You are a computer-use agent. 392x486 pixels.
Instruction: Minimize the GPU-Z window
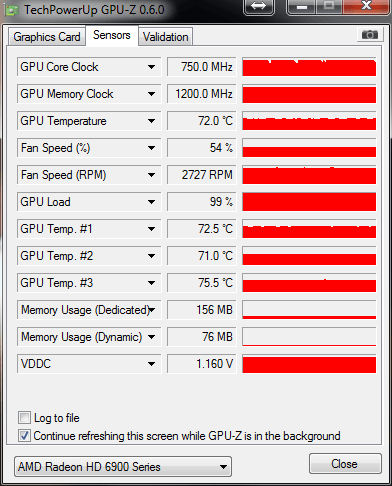coord(301,6)
